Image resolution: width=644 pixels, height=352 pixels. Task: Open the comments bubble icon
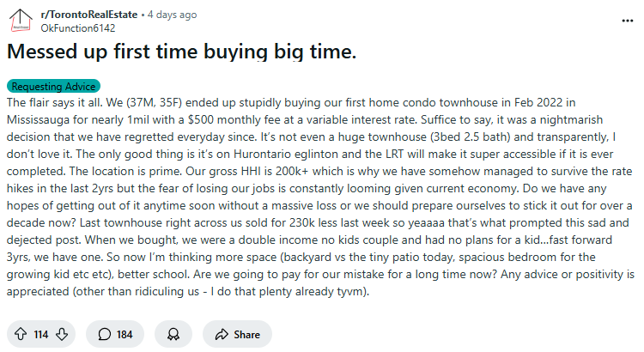point(104,334)
